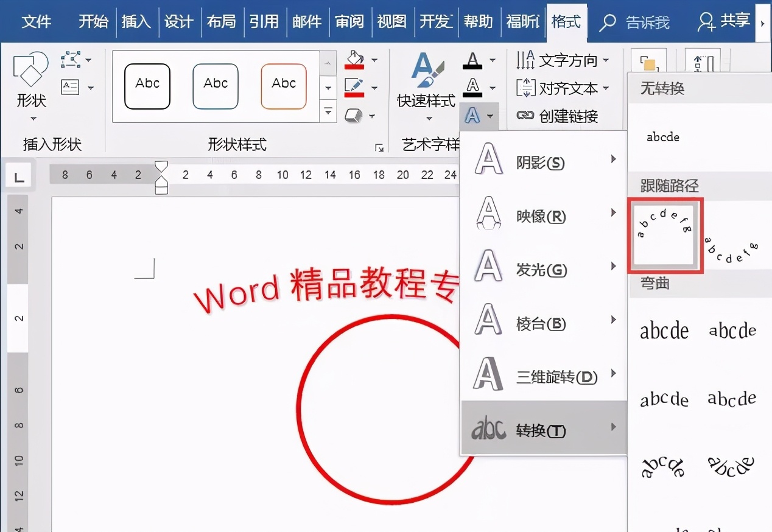The image size is (772, 532).
Task: Switch to the 插入 ribbon tab
Action: (136, 23)
